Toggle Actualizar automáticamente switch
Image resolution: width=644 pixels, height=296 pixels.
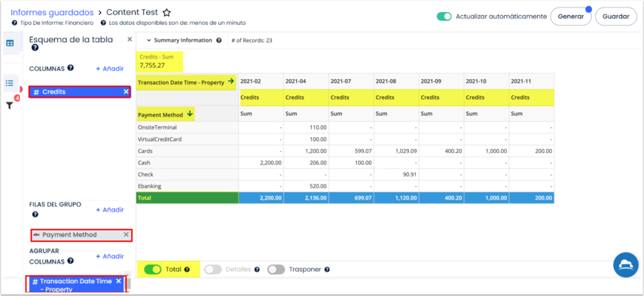444,17
